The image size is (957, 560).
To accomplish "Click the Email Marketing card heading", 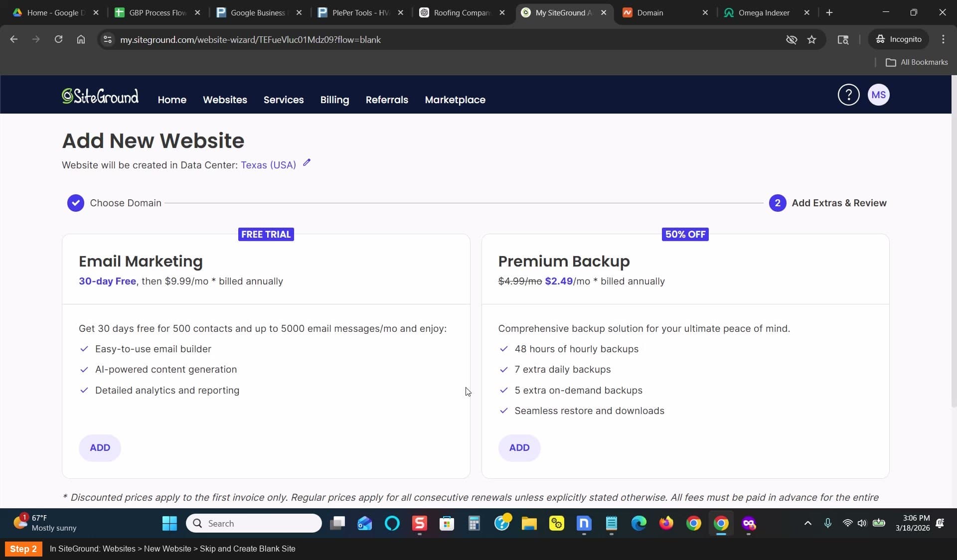I will [x=141, y=261].
